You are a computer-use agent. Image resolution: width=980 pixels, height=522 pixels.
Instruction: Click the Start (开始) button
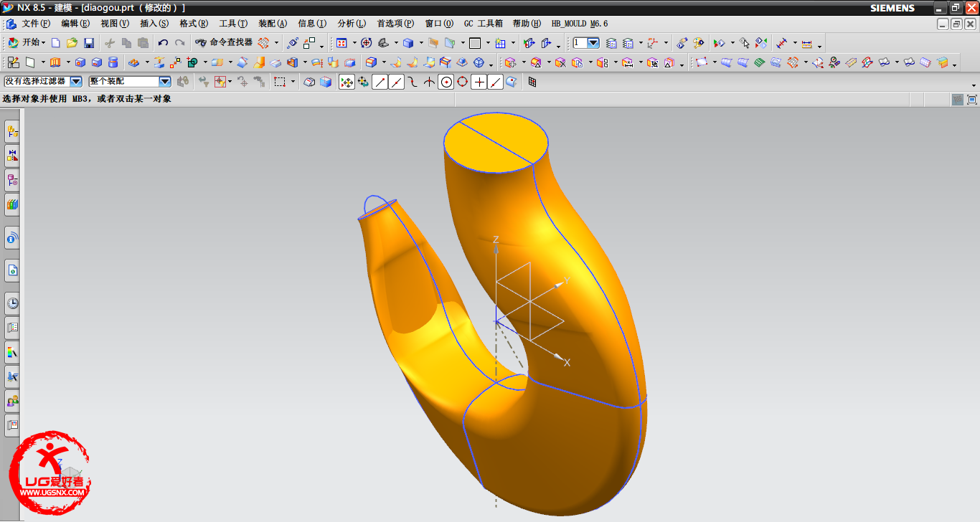(27, 43)
